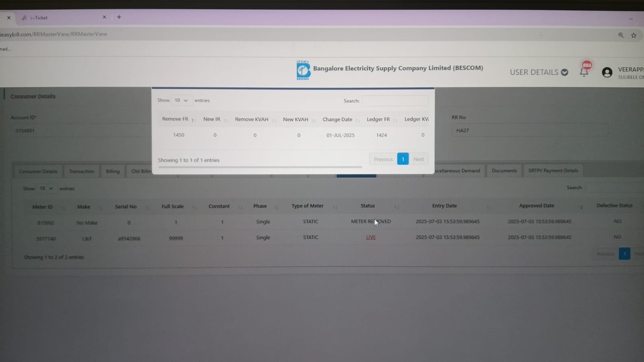Image resolution: width=644 pixels, height=362 pixels.
Task: Select the Miscellaneous Demand tab
Action: [458, 171]
